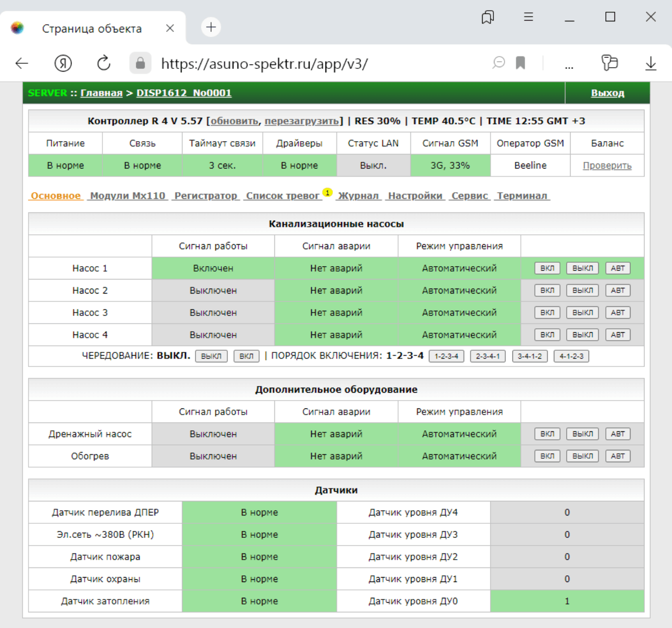The image size is (672, 628).
Task: Select the Основное tab
Action: (56, 196)
